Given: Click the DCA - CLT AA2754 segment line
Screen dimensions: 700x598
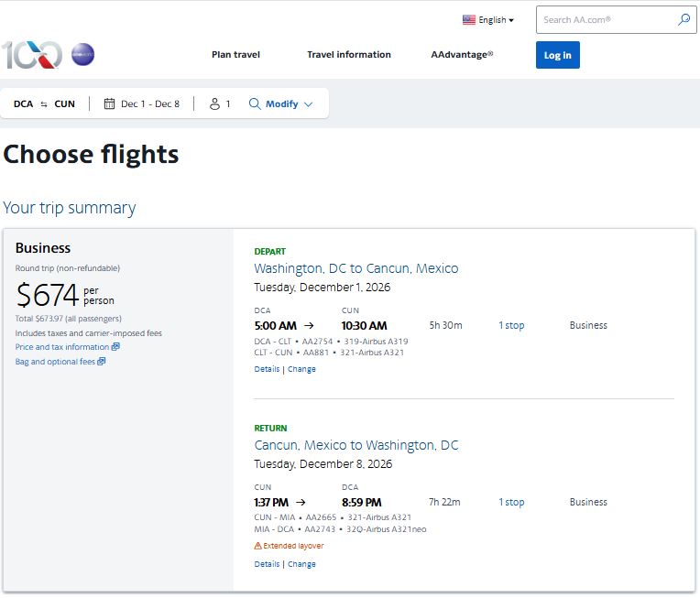Looking at the screenshot, I should (x=332, y=342).
